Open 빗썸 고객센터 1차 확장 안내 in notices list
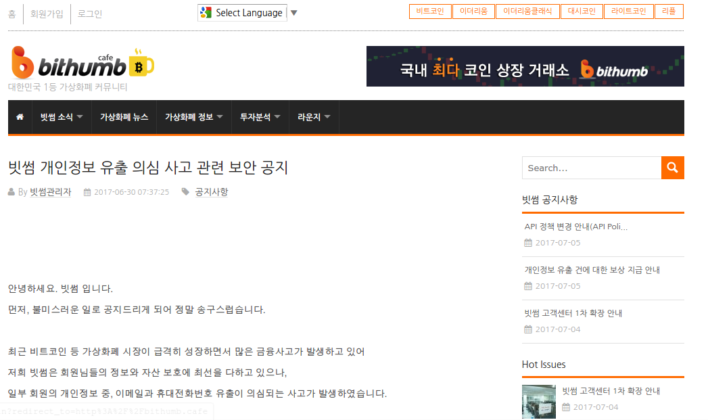 point(573,313)
